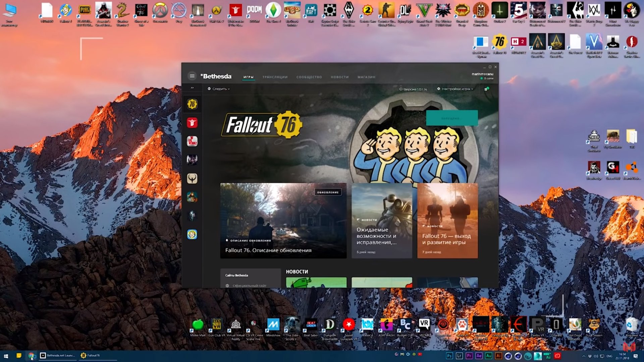Open PUBG desktop shortcut

pos(85,14)
